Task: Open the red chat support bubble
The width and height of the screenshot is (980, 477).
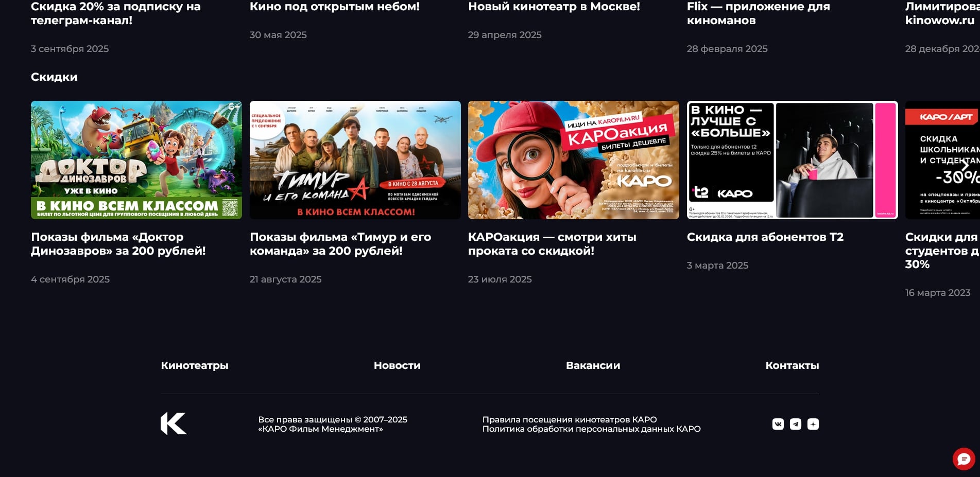Action: click(x=964, y=459)
